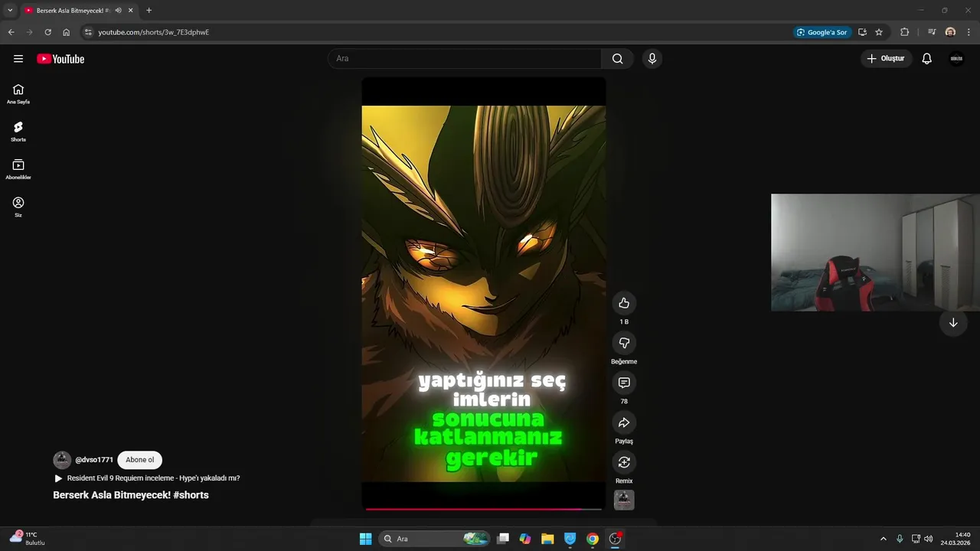This screenshot has height=551, width=980.
Task: Open Chrome tab search dropdown
Action: [x=10, y=11]
